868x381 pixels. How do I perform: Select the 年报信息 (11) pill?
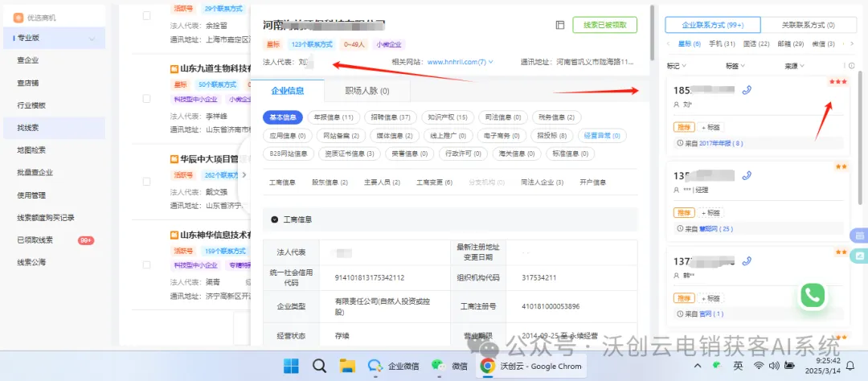point(334,117)
